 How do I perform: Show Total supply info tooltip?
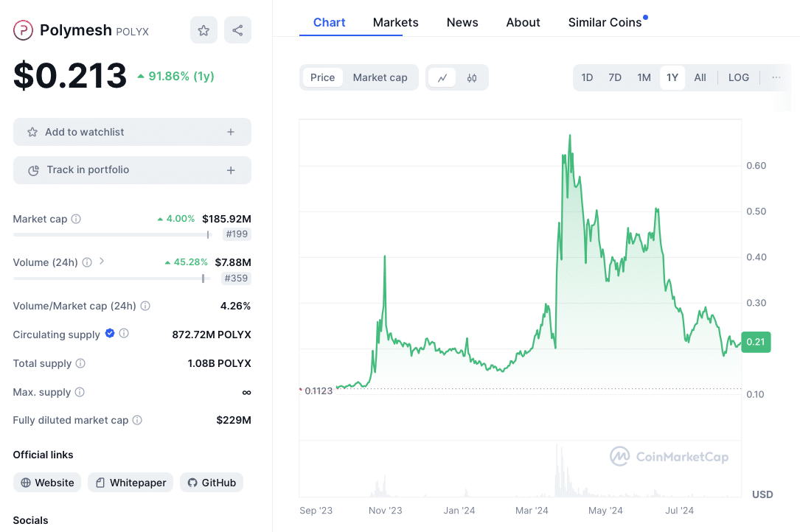80,363
